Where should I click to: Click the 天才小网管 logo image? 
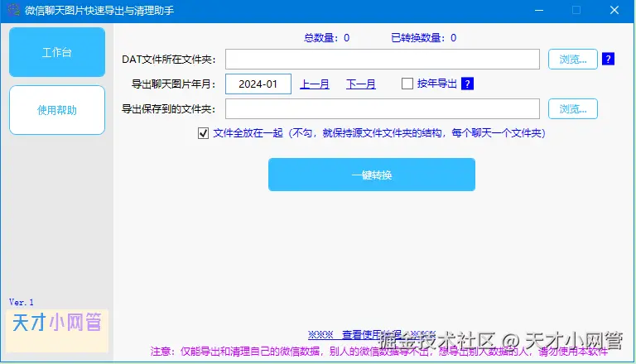tap(57, 331)
